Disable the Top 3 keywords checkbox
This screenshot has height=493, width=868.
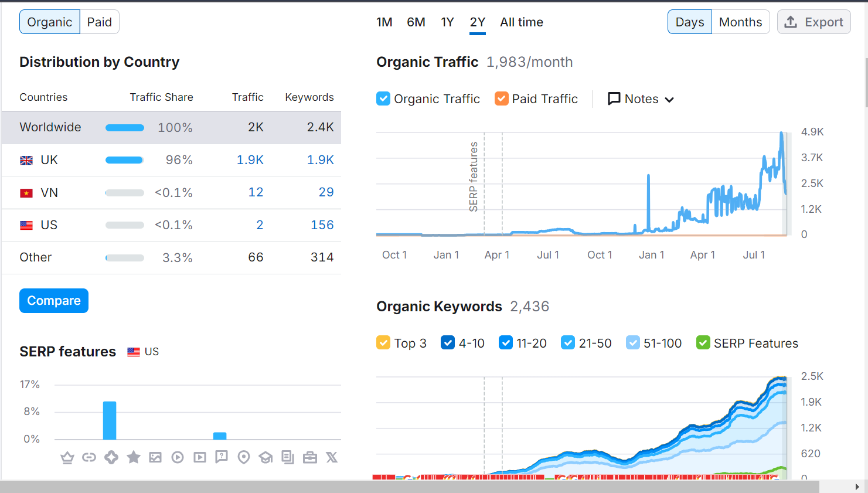point(383,343)
